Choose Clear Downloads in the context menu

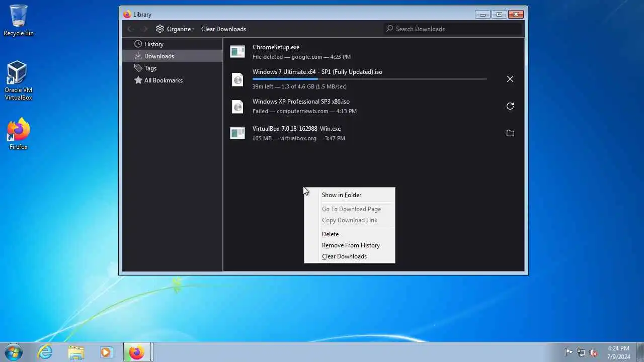coord(350,256)
